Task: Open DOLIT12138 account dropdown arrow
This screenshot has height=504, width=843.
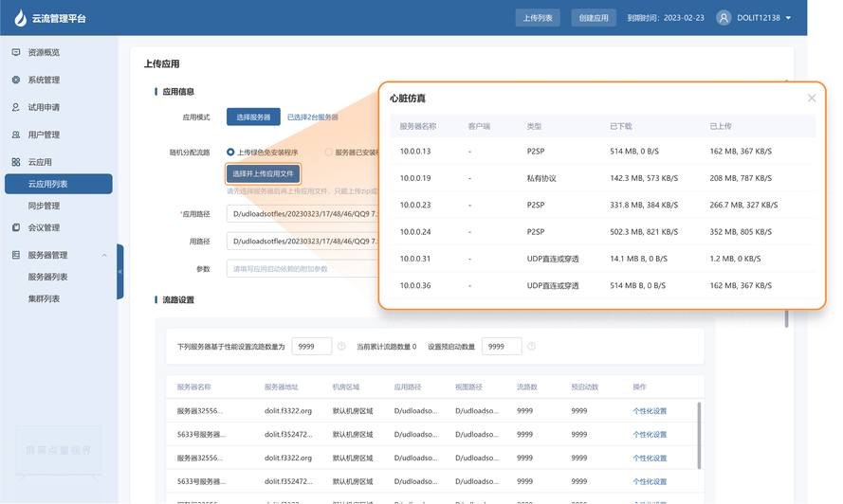Action: click(788, 18)
